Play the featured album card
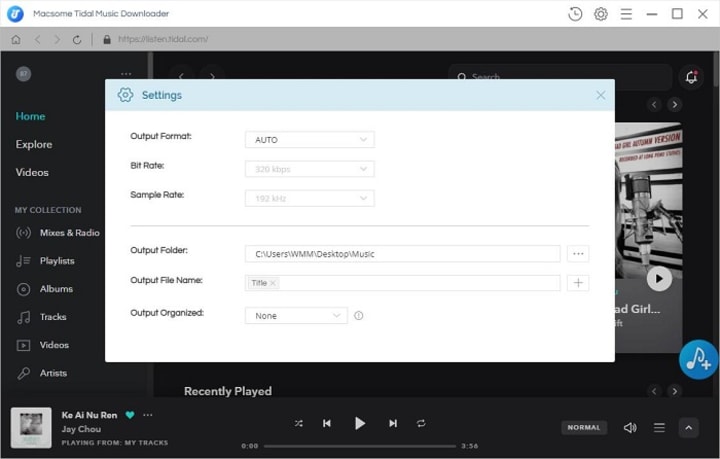 [x=659, y=279]
